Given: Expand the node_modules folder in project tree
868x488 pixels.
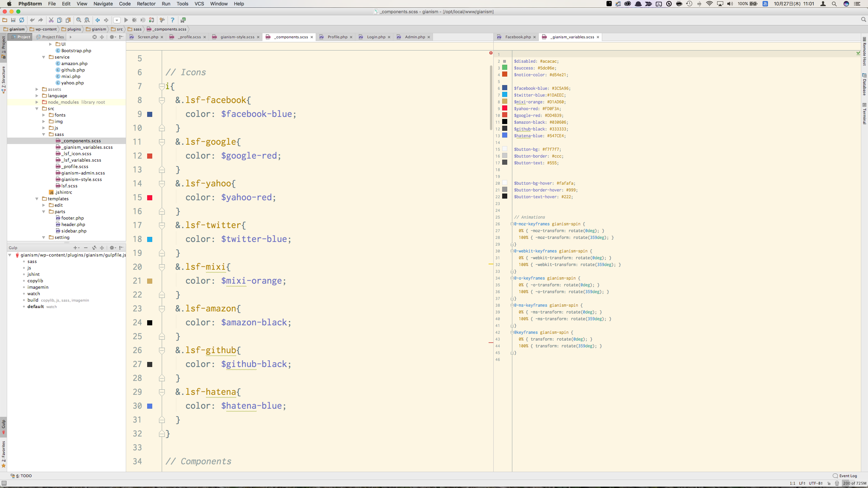Looking at the screenshot, I should coord(37,102).
